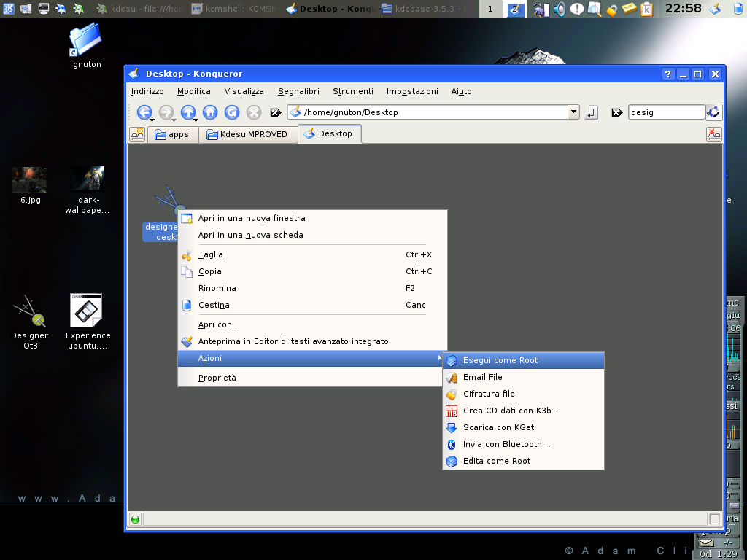Viewport: 747px width, 560px height.
Task: Choose Taglia from the context menu
Action: pos(312,254)
